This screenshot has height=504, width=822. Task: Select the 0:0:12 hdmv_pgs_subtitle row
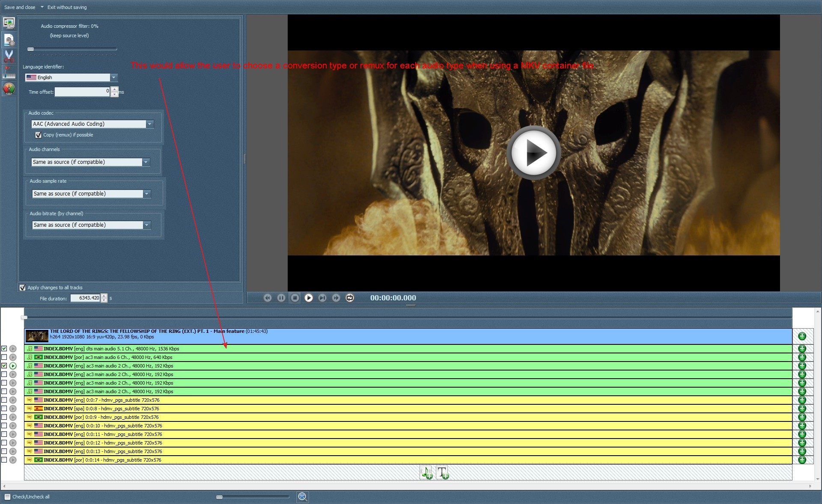408,443
